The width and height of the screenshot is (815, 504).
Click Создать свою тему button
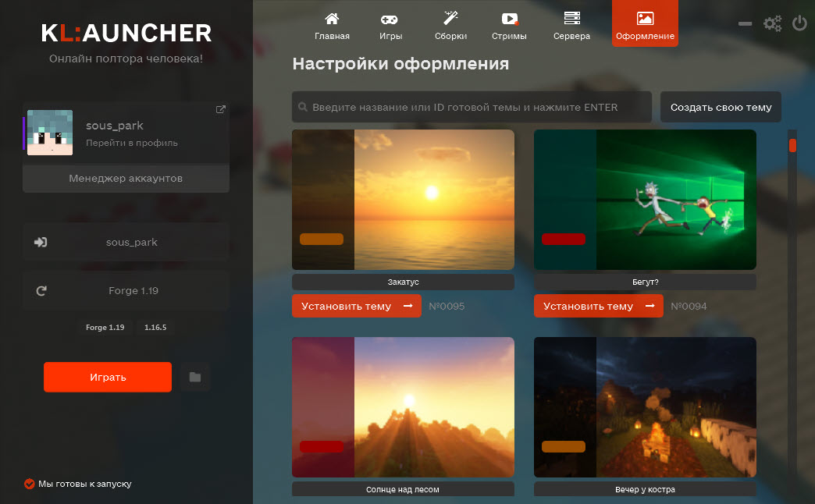[721, 107]
